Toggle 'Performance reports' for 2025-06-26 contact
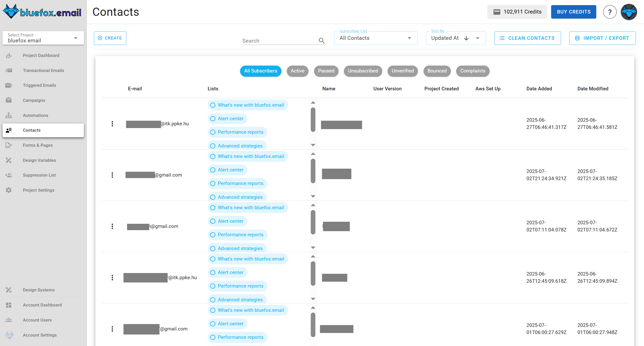 click(x=237, y=286)
